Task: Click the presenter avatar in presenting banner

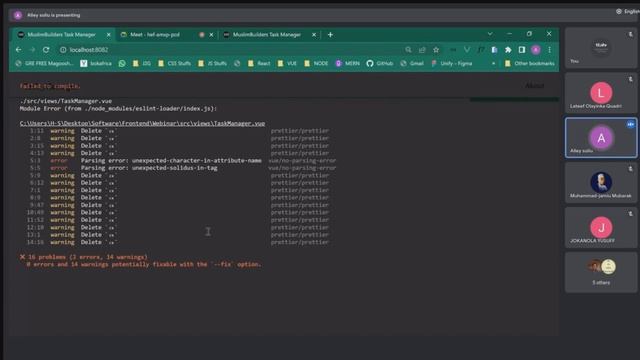Action: pyautogui.click(x=18, y=16)
